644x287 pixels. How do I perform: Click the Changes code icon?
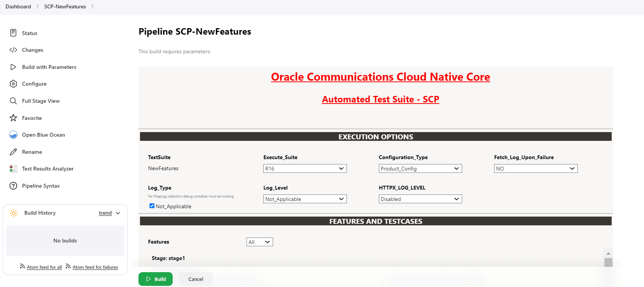[13, 50]
